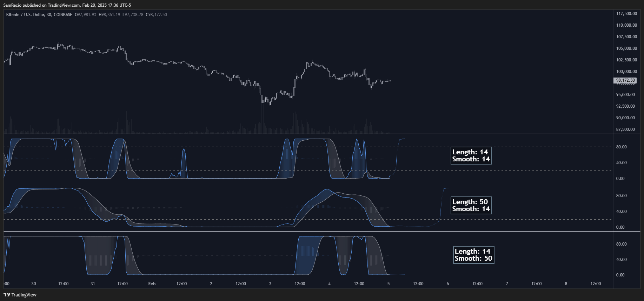Select the Length: 14 Smooth: 50 annotation box
Image resolution: width=644 pixels, height=301 pixels.
(x=473, y=255)
